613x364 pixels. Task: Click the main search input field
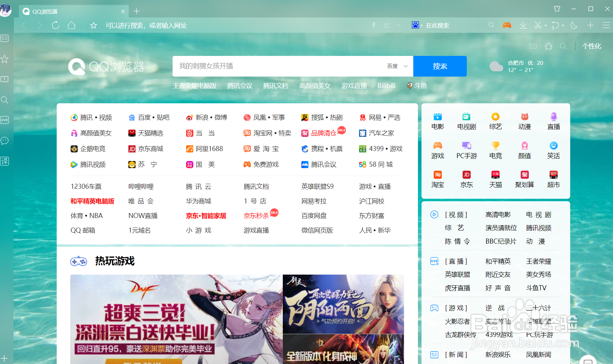pos(278,66)
